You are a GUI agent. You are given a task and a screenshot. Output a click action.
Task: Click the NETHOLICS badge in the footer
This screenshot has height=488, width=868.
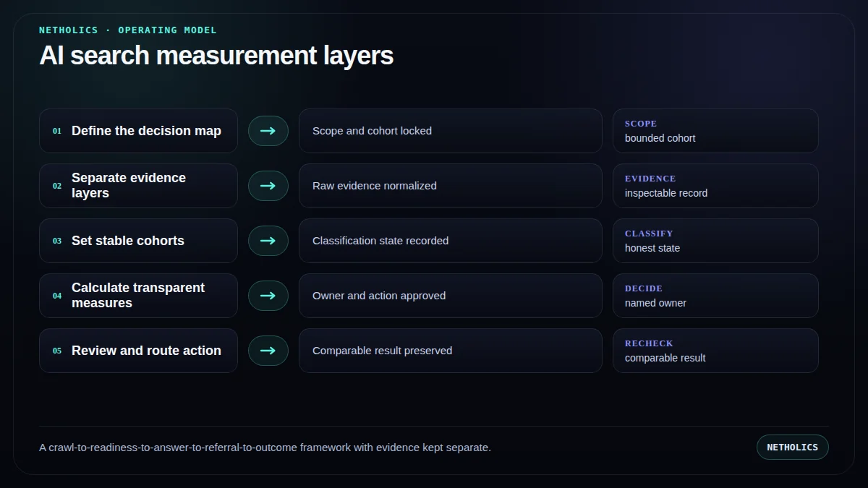click(x=793, y=447)
